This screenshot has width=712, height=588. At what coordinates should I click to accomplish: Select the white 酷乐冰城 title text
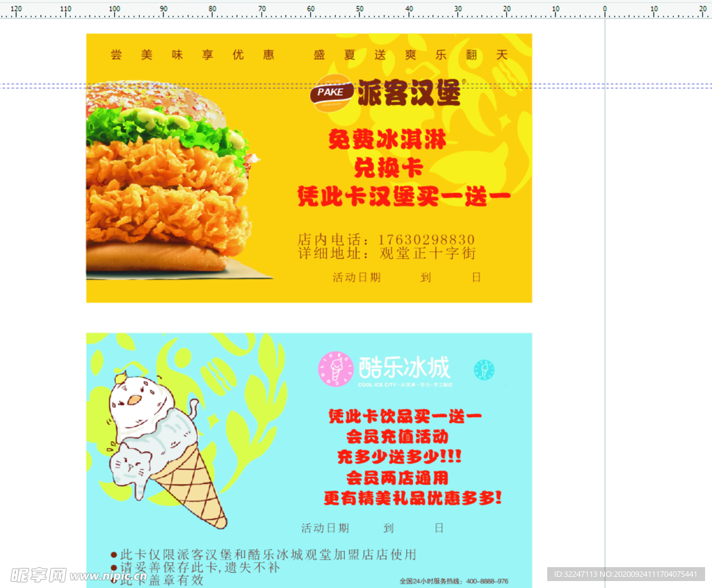pyautogui.click(x=404, y=368)
